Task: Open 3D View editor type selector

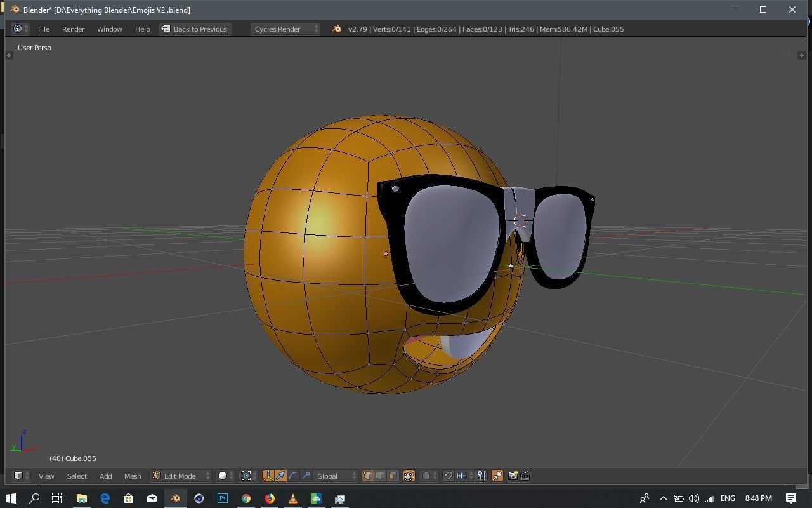Action: (x=21, y=476)
